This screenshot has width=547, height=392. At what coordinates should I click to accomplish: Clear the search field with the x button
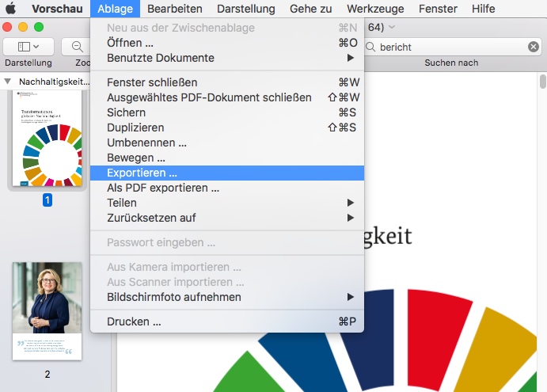tap(534, 48)
